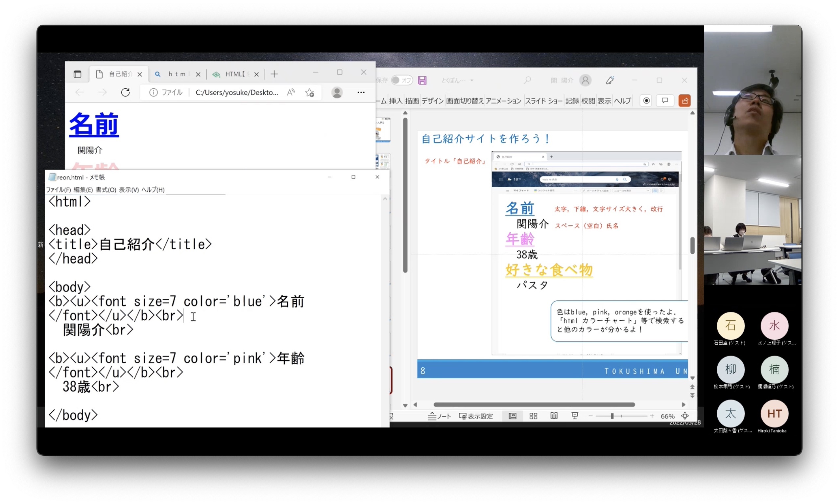Click the 名前 heading link in the browser
The image size is (839, 504).
pos(94,125)
